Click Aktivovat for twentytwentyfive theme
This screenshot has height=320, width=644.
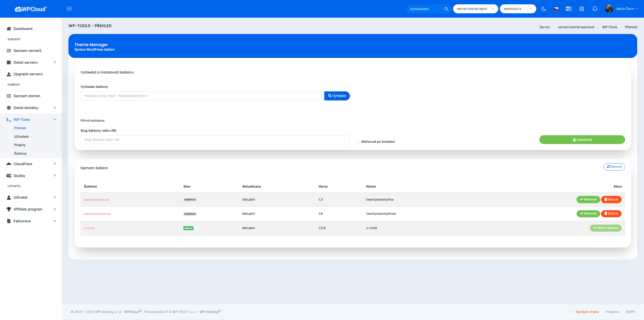588,199
